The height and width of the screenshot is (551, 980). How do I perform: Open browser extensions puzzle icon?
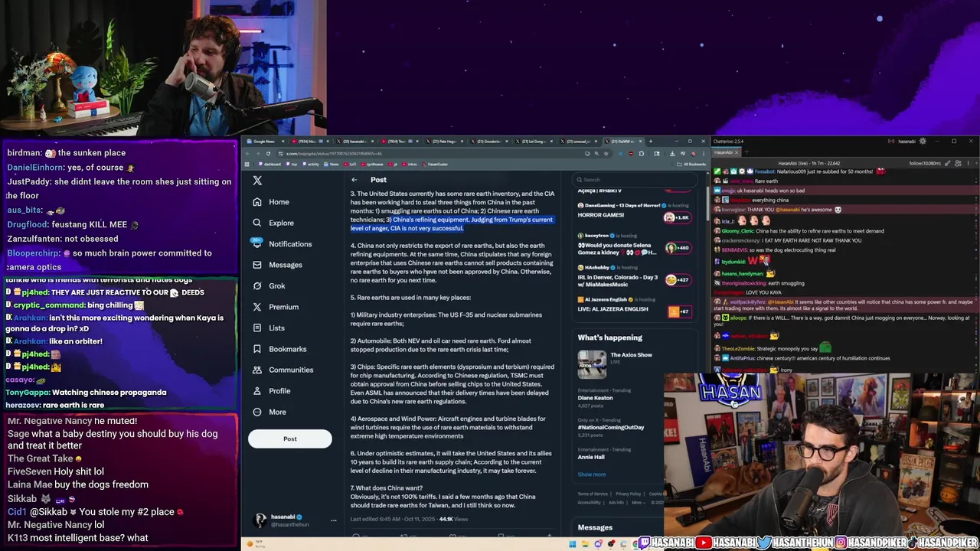click(x=642, y=153)
